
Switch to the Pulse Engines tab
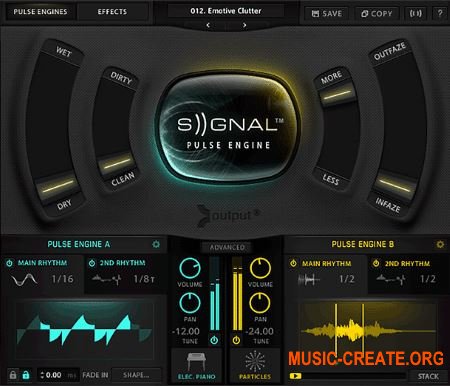(40, 12)
